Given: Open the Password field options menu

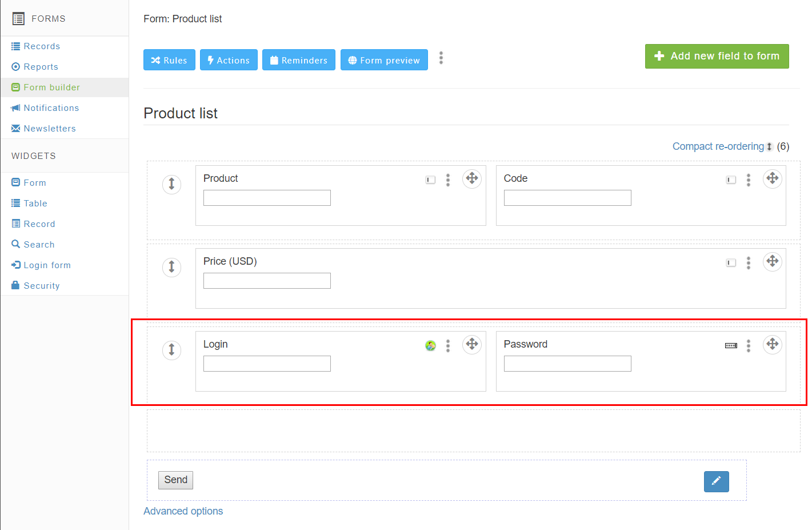Looking at the screenshot, I should tap(749, 346).
